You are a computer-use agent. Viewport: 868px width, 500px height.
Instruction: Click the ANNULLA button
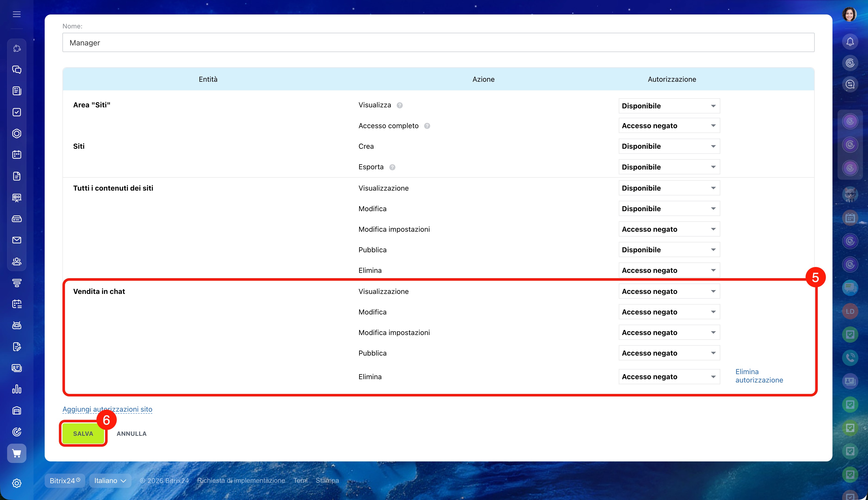click(131, 434)
